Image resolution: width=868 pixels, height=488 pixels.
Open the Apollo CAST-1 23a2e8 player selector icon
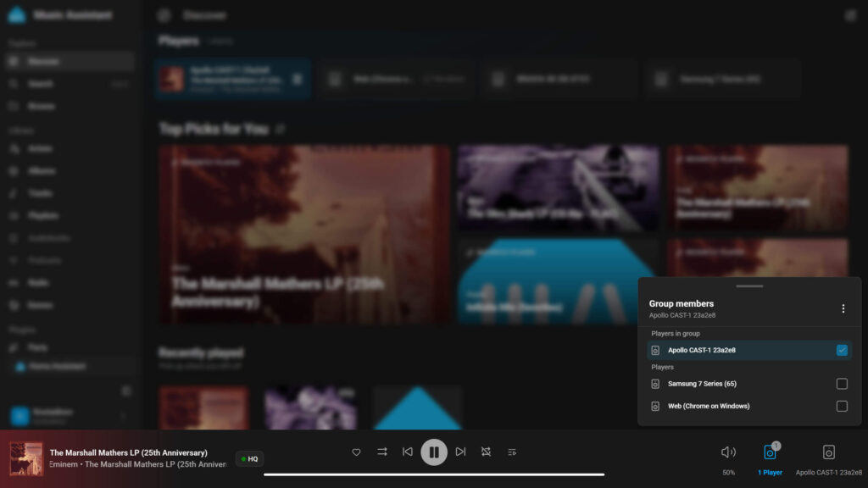[x=829, y=452]
